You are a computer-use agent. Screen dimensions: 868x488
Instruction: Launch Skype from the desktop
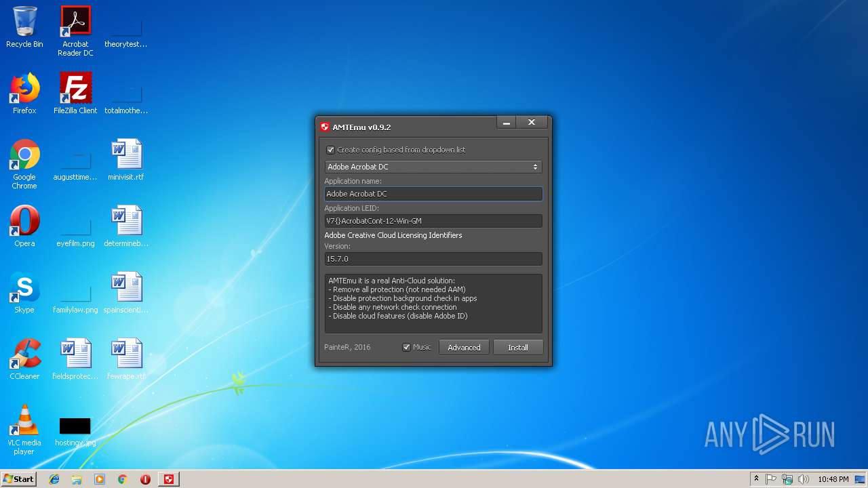coord(24,293)
